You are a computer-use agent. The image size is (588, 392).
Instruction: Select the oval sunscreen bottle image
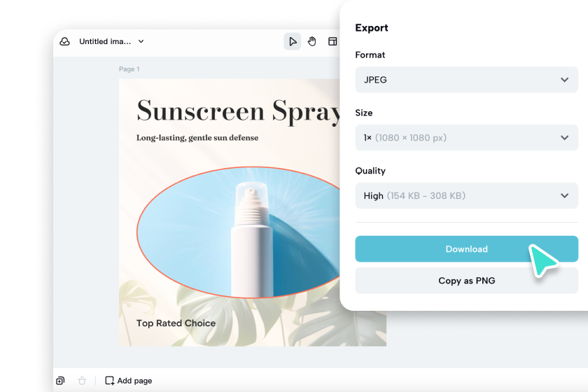(239, 232)
